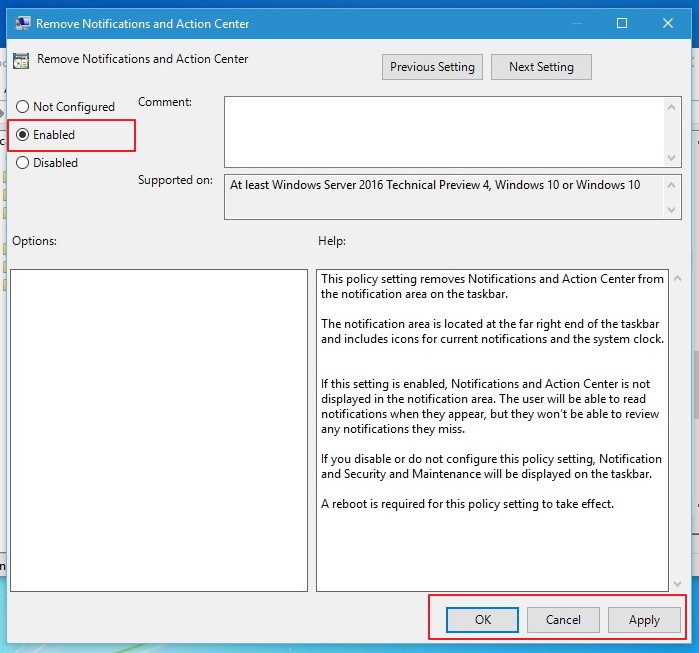This screenshot has height=653, width=699.
Task: Go to Next Setting
Action: click(541, 67)
